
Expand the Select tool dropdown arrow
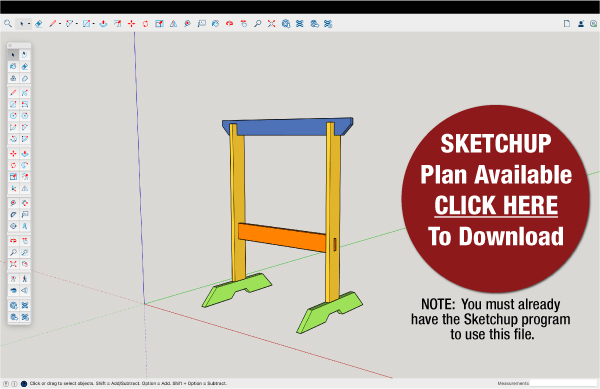coord(29,24)
